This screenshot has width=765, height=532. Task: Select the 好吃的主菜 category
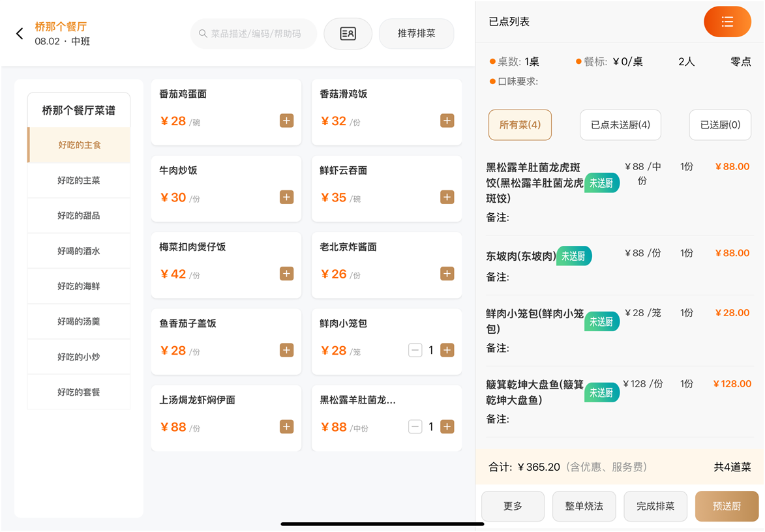tap(79, 181)
